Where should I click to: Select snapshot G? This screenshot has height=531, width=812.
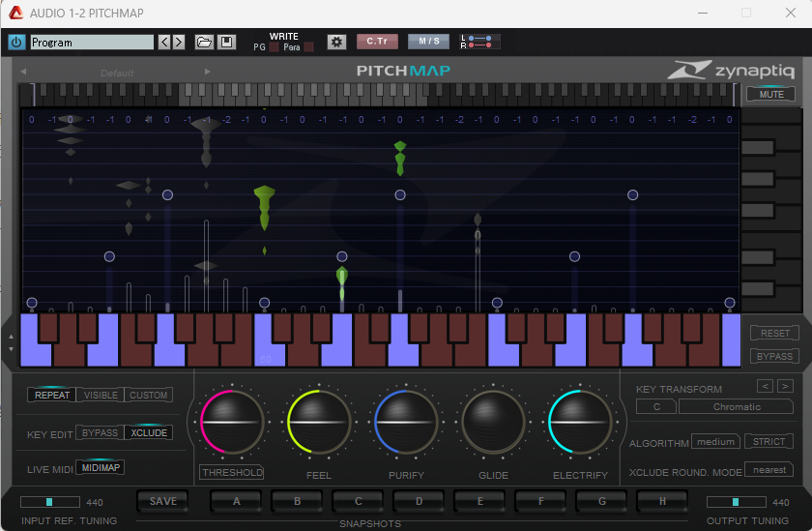[x=601, y=501]
